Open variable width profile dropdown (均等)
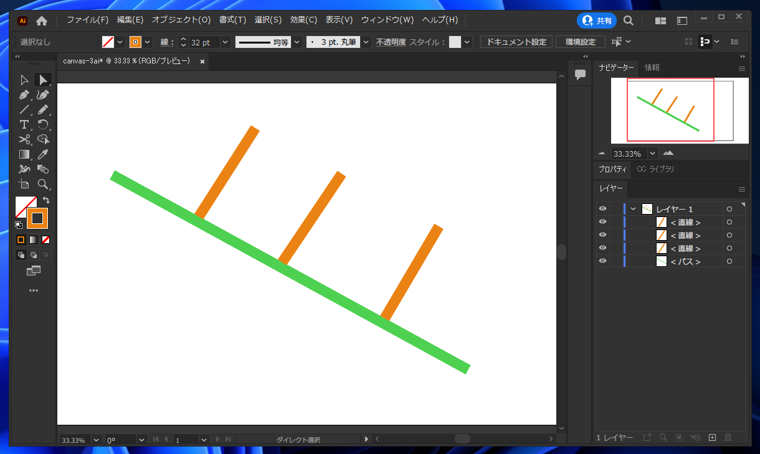The image size is (760, 454). coord(297,42)
